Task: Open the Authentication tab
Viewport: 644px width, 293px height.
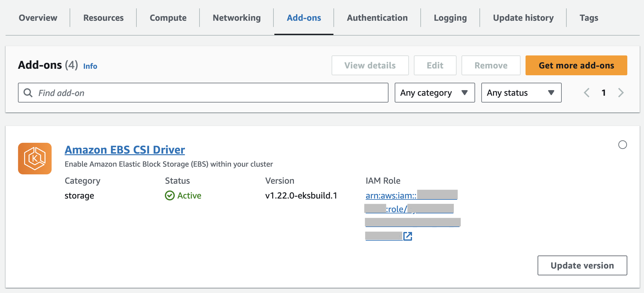Action: tap(377, 18)
